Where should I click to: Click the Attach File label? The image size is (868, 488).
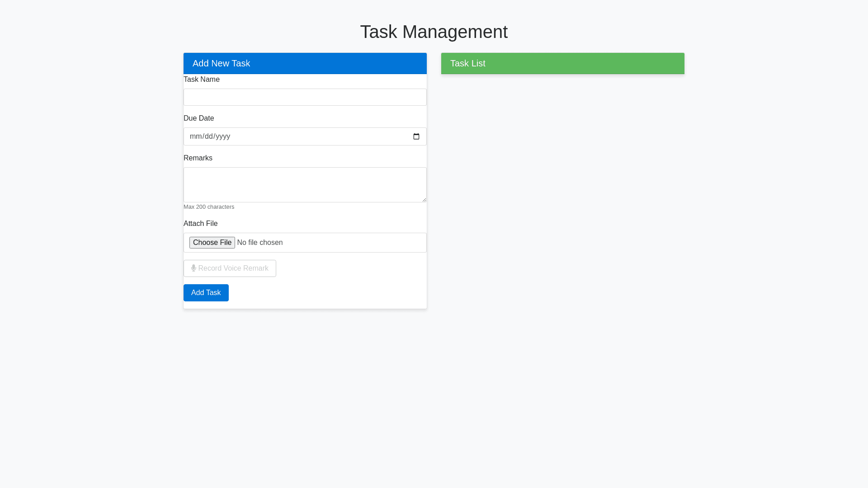pyautogui.click(x=201, y=224)
